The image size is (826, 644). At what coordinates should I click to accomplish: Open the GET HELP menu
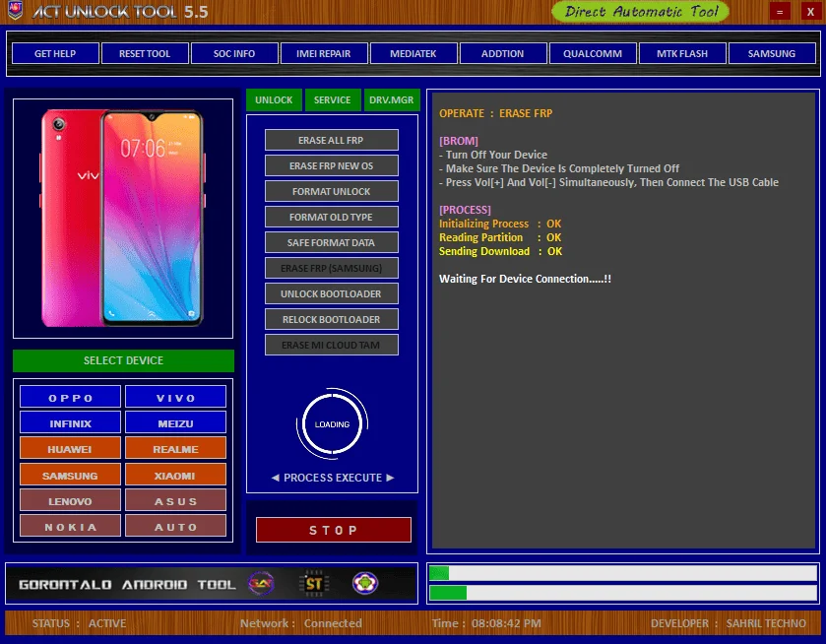coord(55,53)
